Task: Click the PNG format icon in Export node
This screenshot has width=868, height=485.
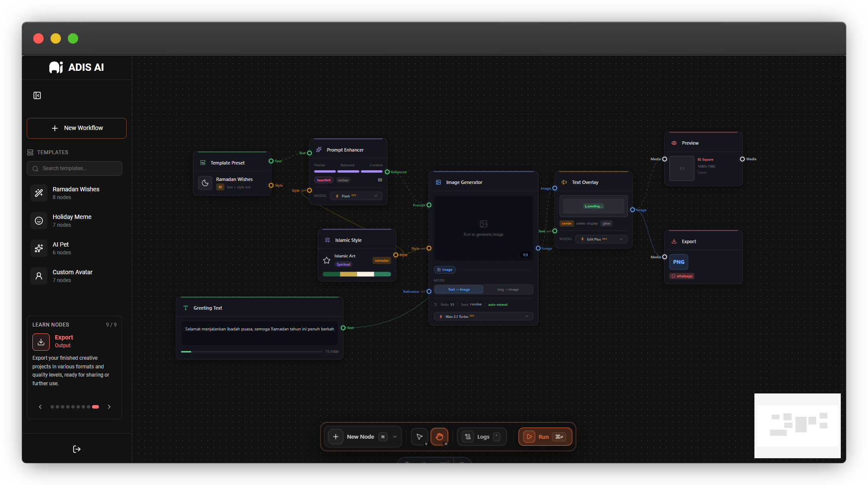Action: [678, 262]
